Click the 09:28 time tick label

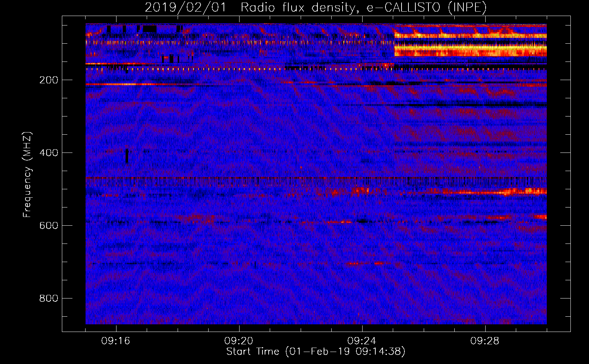[x=485, y=341]
